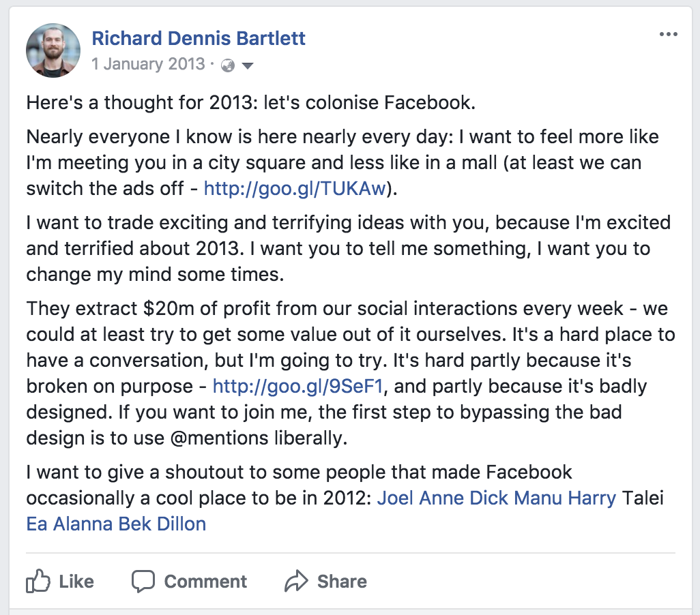
Task: Open the 1 January 2013 timestamp
Action: (x=148, y=64)
